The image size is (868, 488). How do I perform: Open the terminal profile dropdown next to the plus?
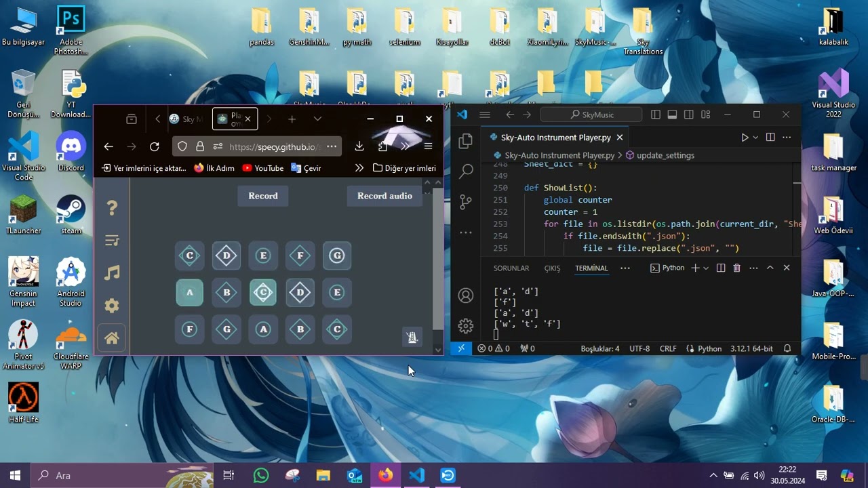pyautogui.click(x=706, y=268)
